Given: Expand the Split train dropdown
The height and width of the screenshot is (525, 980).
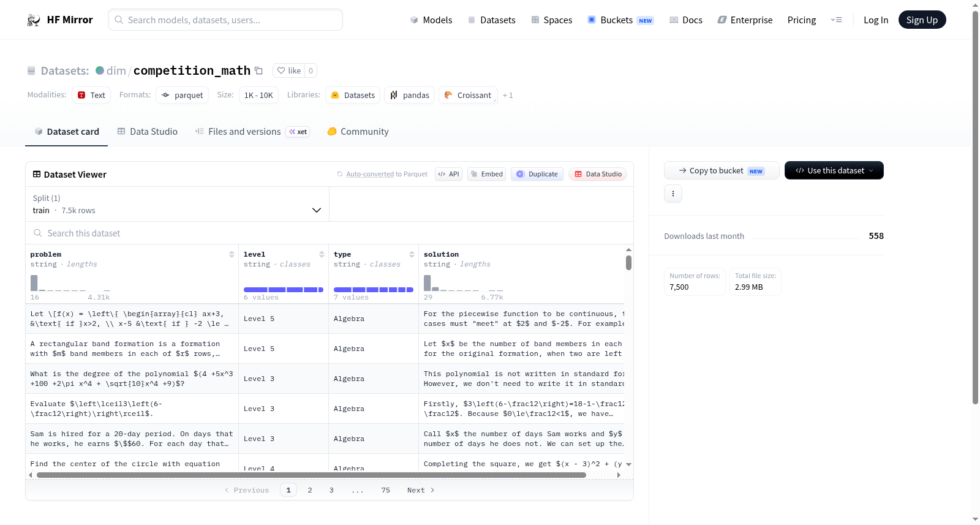Looking at the screenshot, I should coord(177,204).
